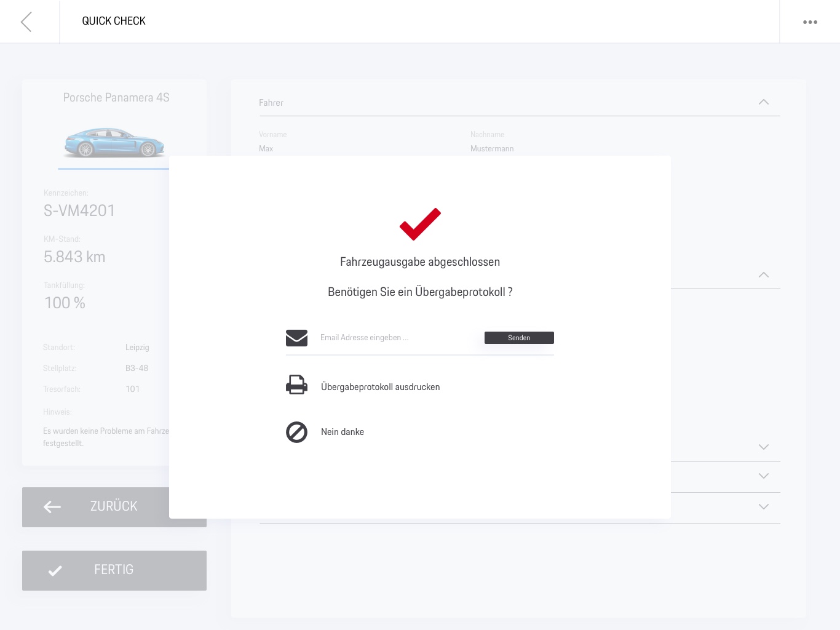Click the back chevron in the header

[x=26, y=22]
